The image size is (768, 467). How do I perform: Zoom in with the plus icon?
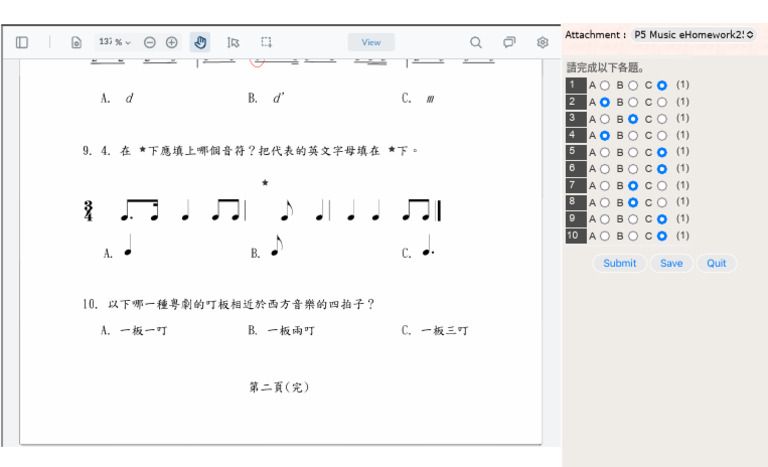(171, 43)
